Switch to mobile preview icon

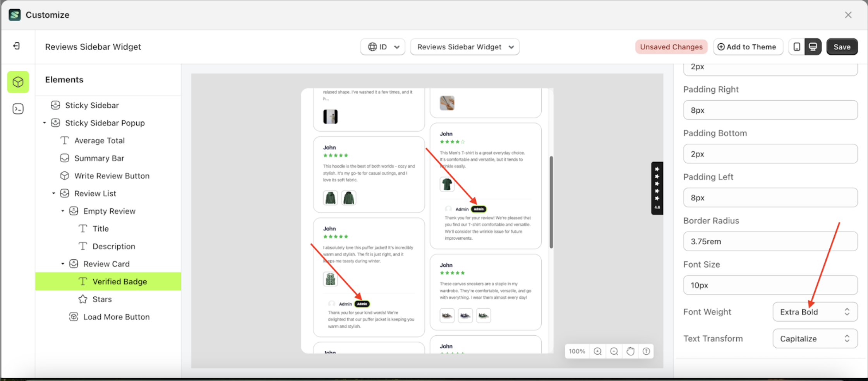point(797,47)
